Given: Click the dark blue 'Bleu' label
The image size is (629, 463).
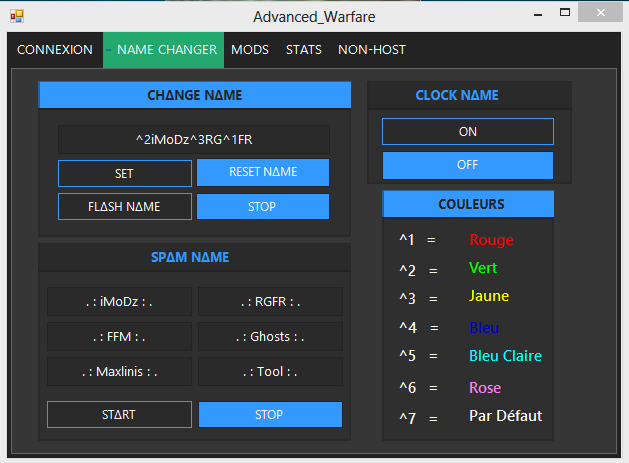Looking at the screenshot, I should (x=484, y=328).
